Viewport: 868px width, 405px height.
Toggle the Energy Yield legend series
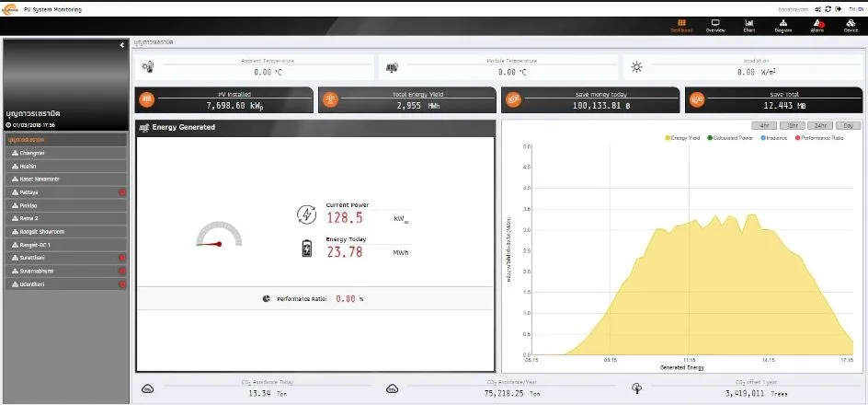[x=683, y=138]
